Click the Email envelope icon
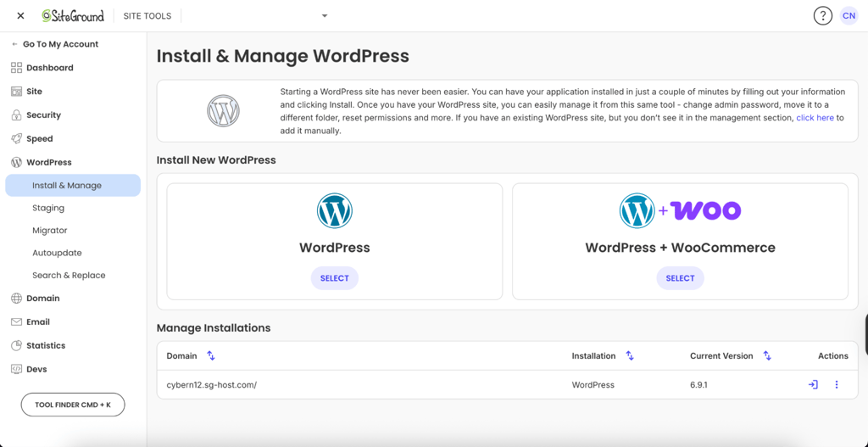868x447 pixels. [x=16, y=321]
